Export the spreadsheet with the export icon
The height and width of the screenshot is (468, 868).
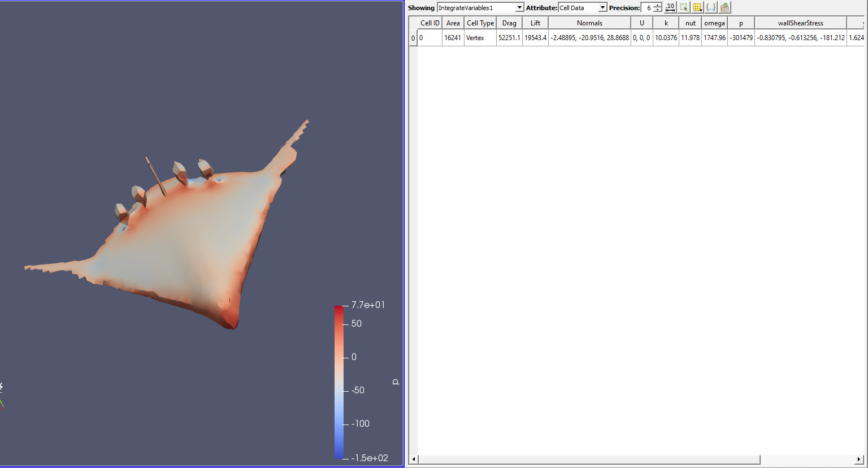tap(725, 7)
